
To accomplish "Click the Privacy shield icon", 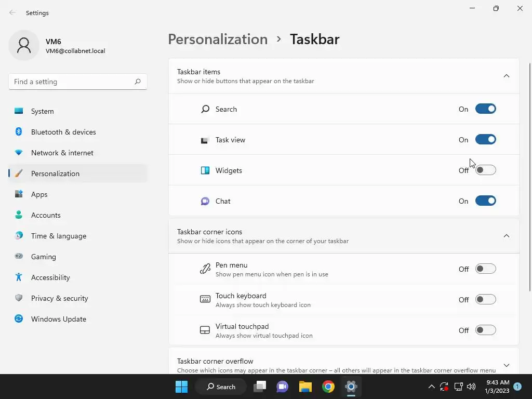I will (x=19, y=298).
